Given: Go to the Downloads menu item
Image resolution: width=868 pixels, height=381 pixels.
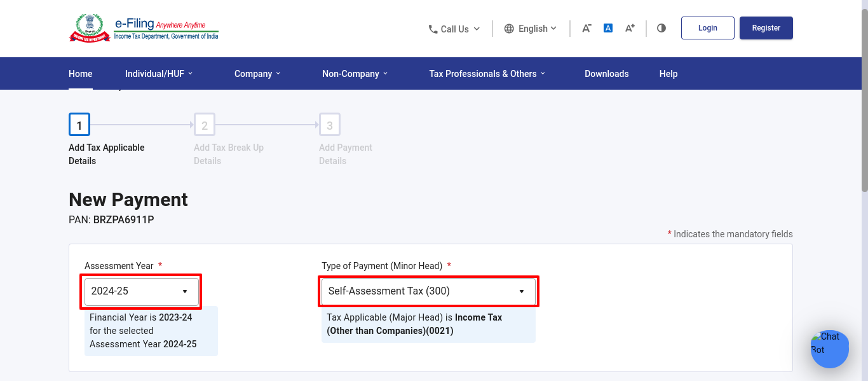Looking at the screenshot, I should click(607, 74).
